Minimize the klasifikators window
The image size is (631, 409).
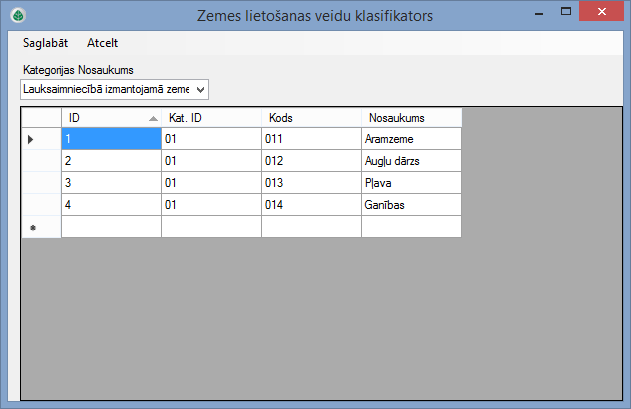[x=539, y=12]
